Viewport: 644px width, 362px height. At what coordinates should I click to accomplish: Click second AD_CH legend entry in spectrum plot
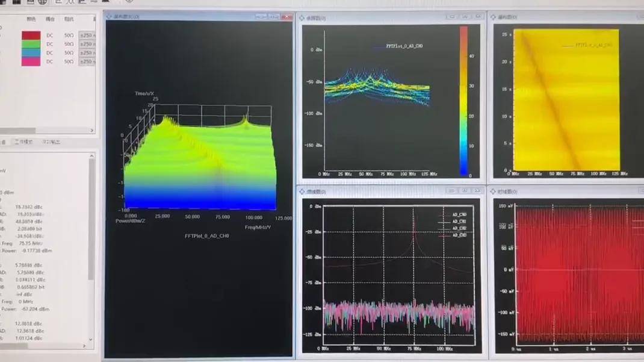coord(459,222)
